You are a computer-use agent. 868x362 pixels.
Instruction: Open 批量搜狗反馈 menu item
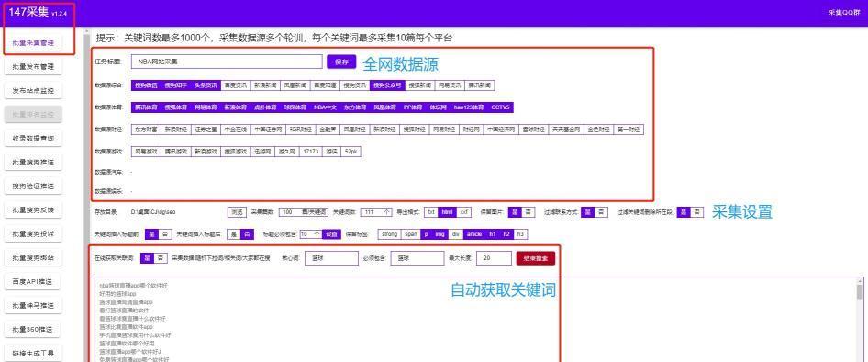(x=33, y=210)
